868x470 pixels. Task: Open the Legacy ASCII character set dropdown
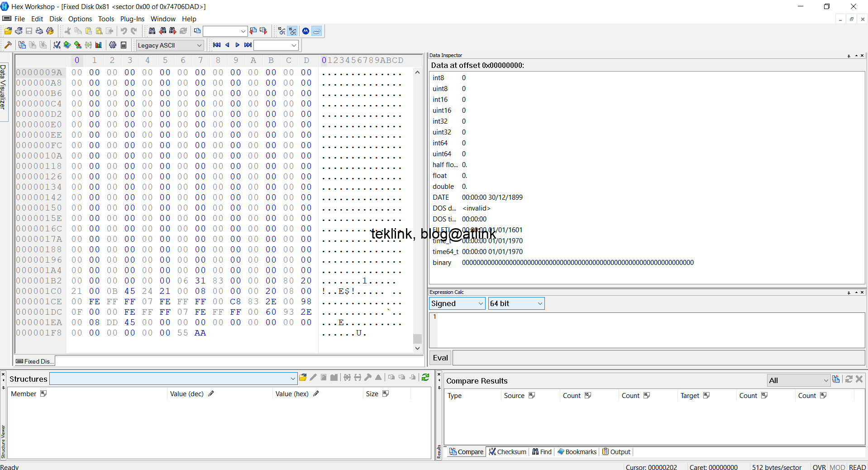click(170, 45)
